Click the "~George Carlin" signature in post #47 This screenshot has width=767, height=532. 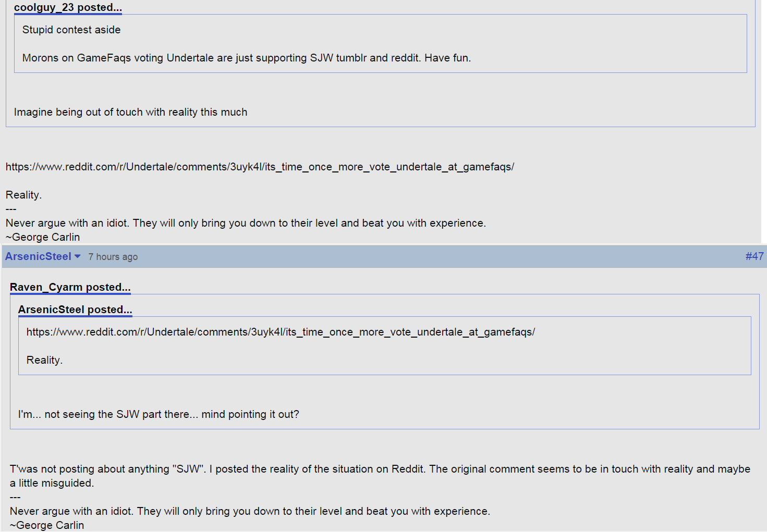click(47, 525)
